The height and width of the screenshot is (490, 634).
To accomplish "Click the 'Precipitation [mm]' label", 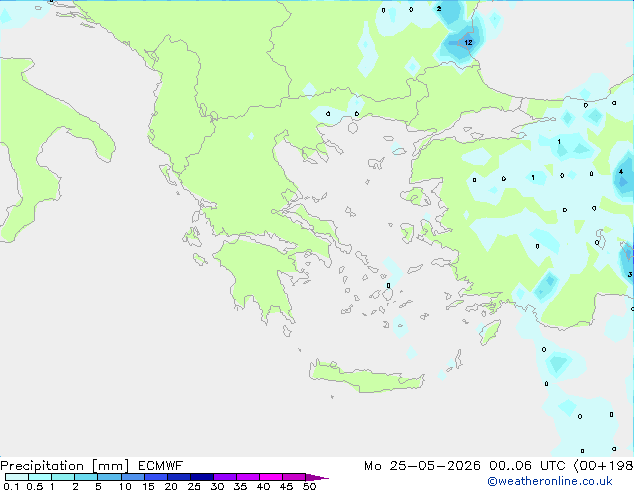I will click(64, 466).
